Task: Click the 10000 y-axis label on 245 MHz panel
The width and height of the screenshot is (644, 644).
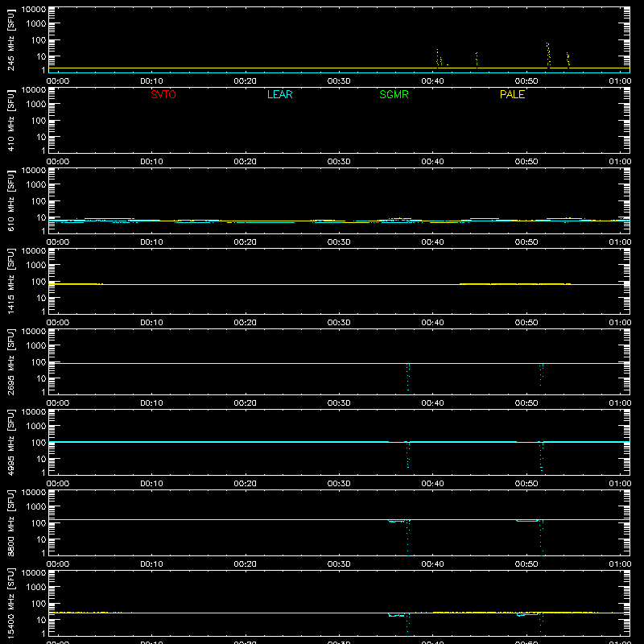Action: pos(34,10)
